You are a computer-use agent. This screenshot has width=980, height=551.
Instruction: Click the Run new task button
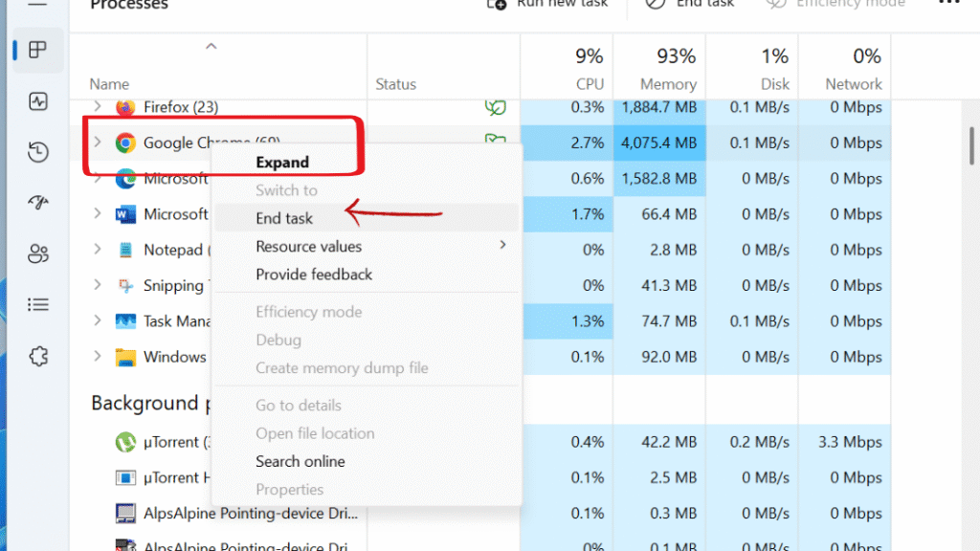tap(546, 4)
